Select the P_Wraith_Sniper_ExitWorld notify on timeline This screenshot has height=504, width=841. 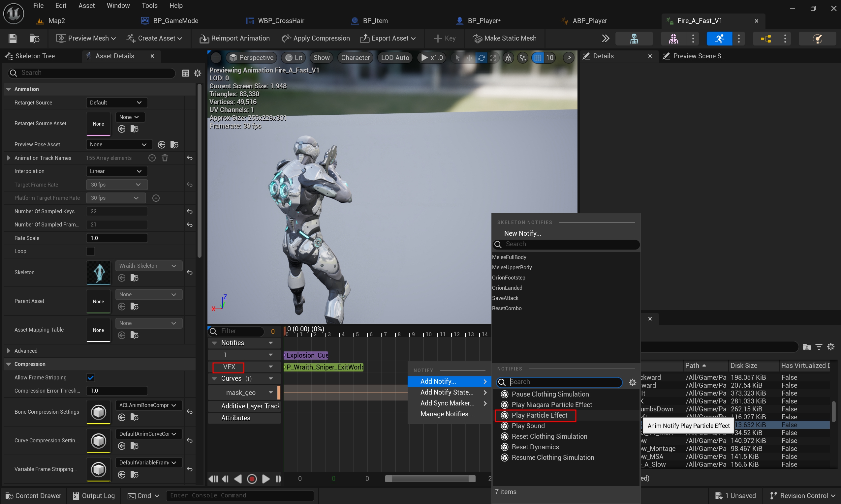point(324,367)
